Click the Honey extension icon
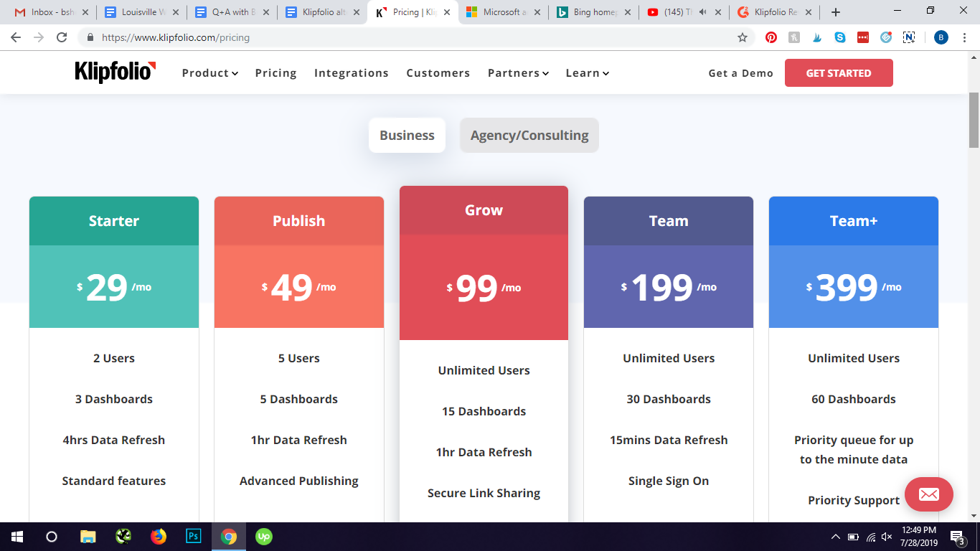The width and height of the screenshot is (980, 551). tap(794, 37)
